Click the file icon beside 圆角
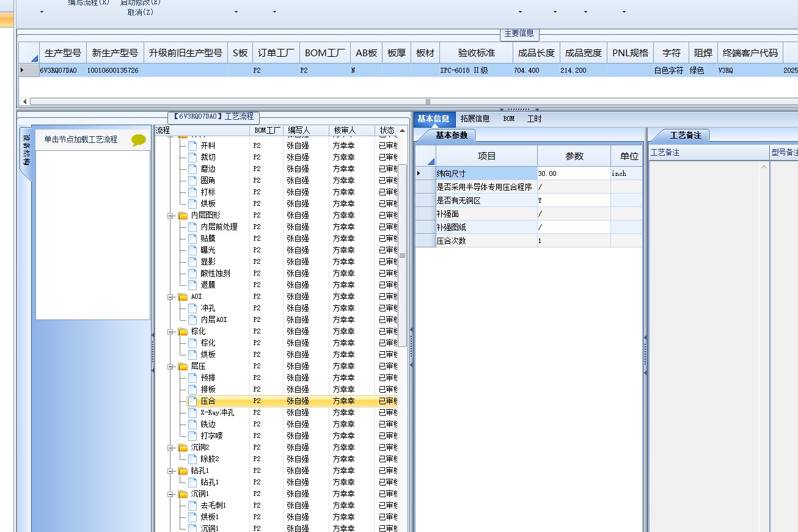798x532 pixels. pyautogui.click(x=192, y=180)
